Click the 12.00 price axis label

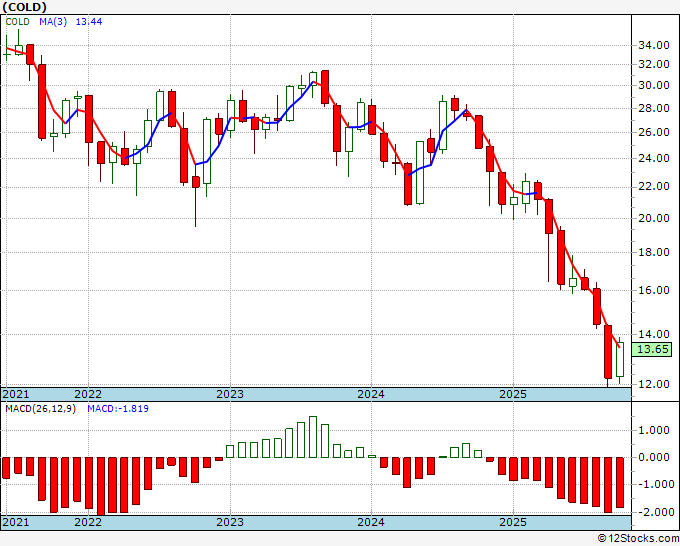[654, 384]
